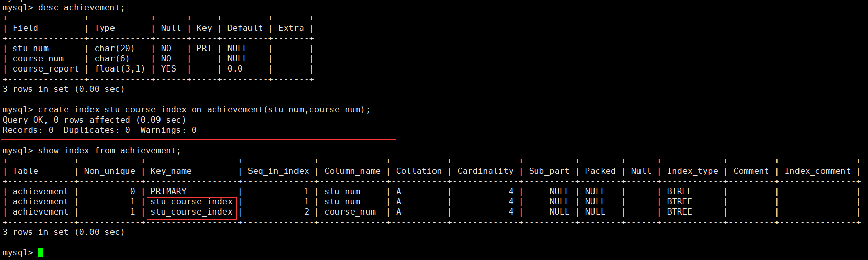Click the 'Index_type' column header
This screenshot has height=260, width=868.
(x=692, y=171)
